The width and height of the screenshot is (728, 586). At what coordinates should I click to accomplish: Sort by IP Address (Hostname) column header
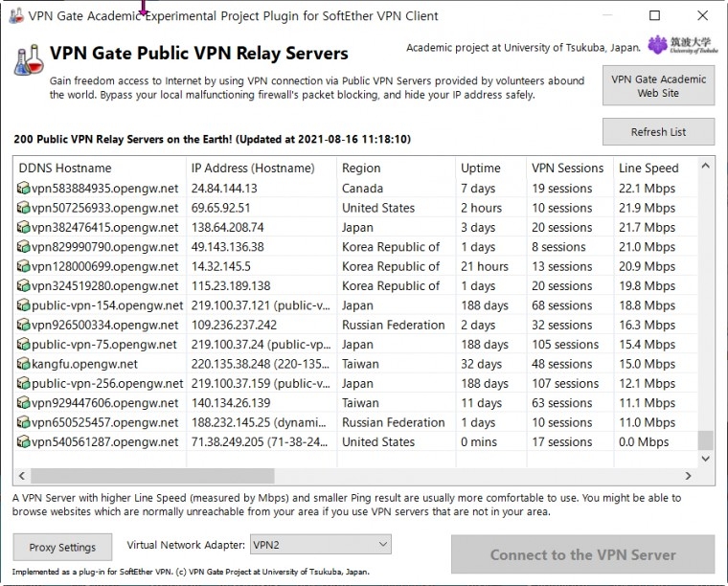point(262,168)
